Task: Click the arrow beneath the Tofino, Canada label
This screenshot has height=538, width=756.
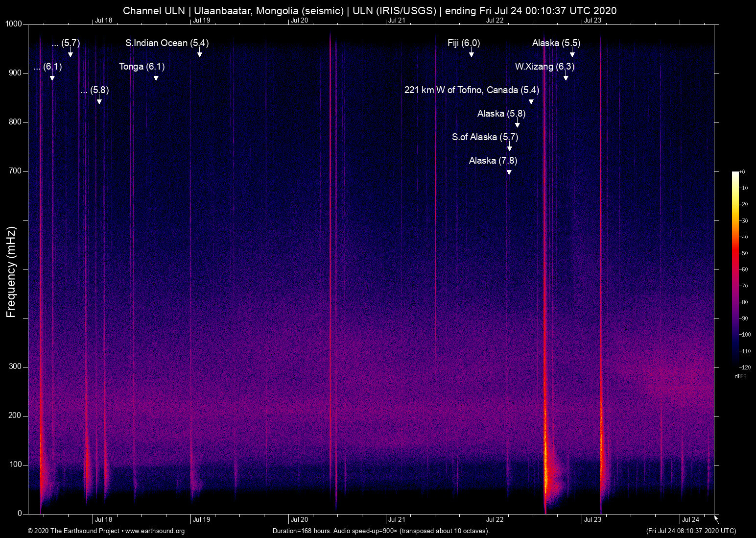Action: pos(531,99)
